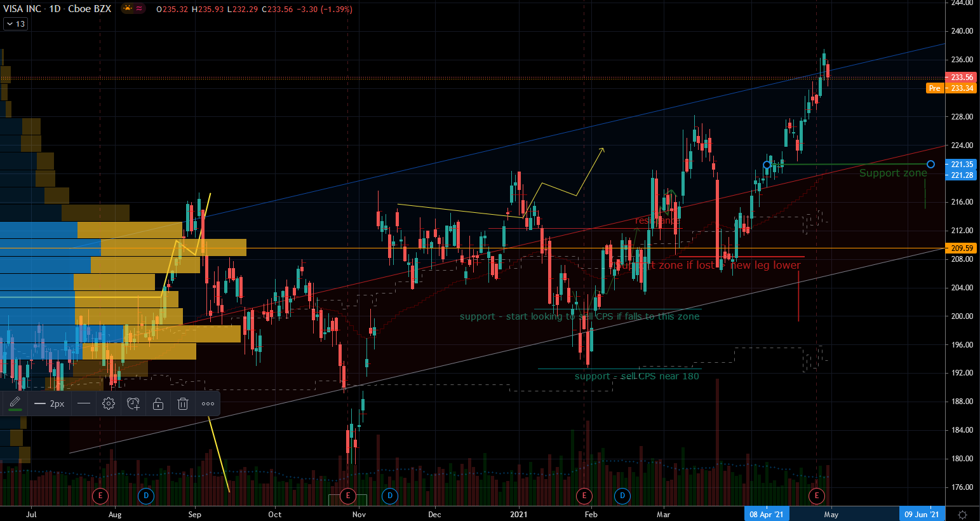Open chart settings gear at bottom right
This screenshot has width=980, height=521.
962,514
